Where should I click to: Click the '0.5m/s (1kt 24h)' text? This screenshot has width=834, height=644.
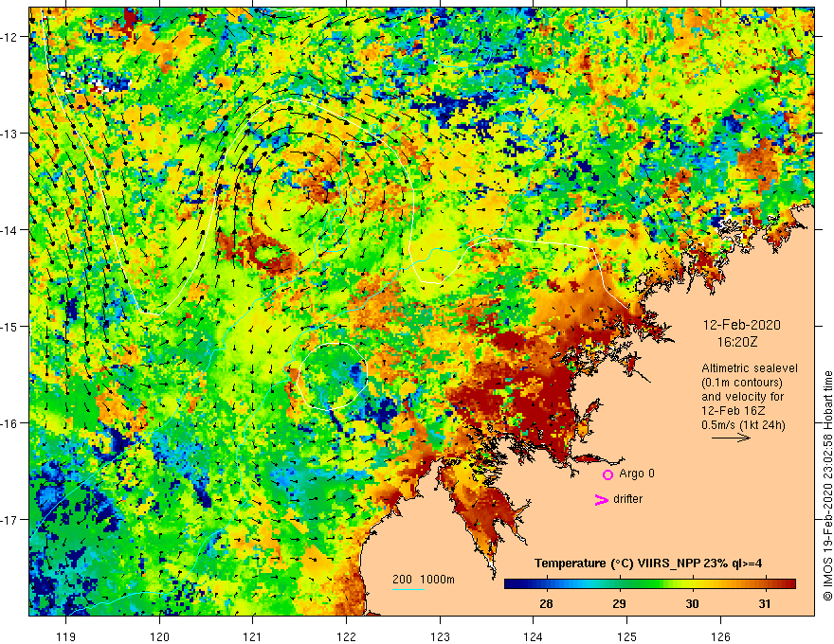pos(743,425)
